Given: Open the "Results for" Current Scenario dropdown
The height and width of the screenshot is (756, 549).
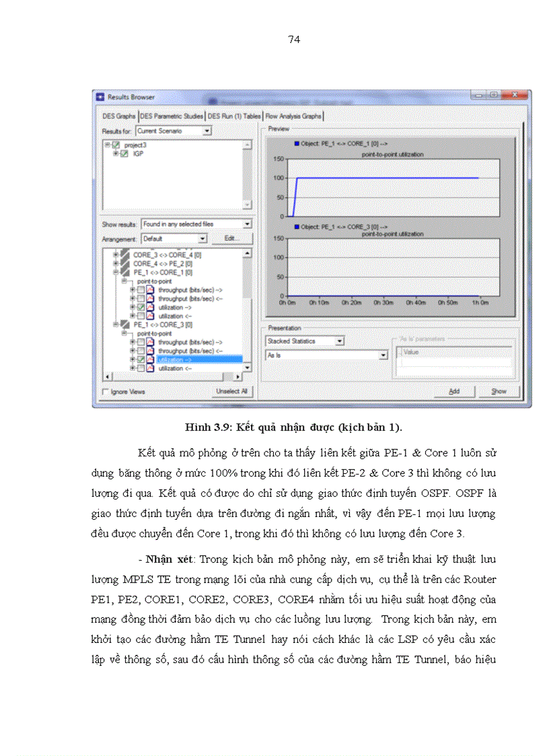Looking at the screenshot, I should [x=207, y=131].
